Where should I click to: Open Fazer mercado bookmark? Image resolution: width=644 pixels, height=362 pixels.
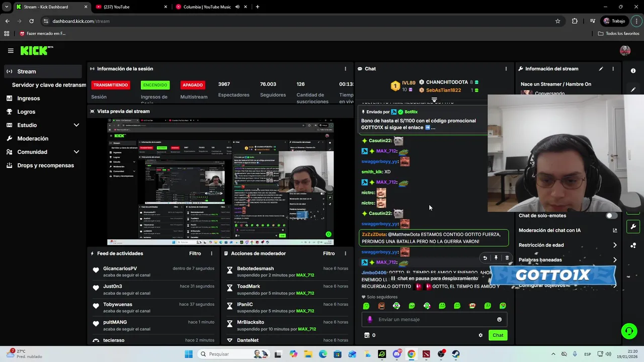tap(43, 34)
